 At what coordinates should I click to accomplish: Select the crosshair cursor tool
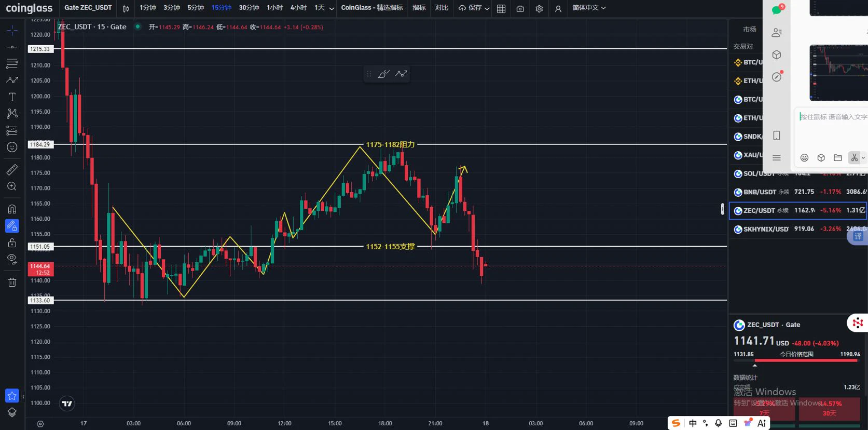click(x=12, y=31)
